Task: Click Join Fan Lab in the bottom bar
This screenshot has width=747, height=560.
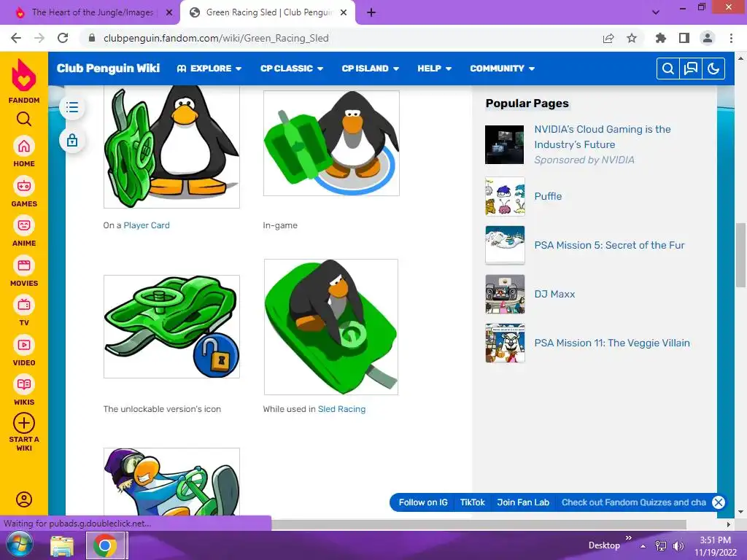Action: (x=523, y=502)
